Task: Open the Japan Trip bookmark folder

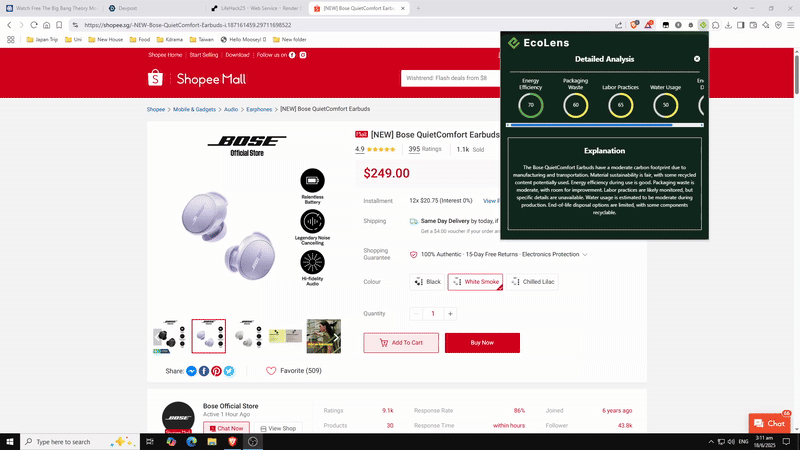Action: click(42, 39)
